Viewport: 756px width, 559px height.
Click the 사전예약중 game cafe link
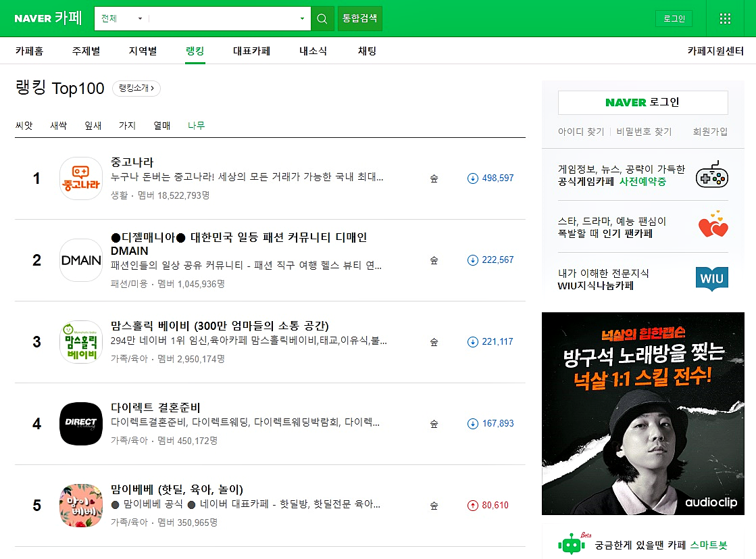pyautogui.click(x=642, y=181)
